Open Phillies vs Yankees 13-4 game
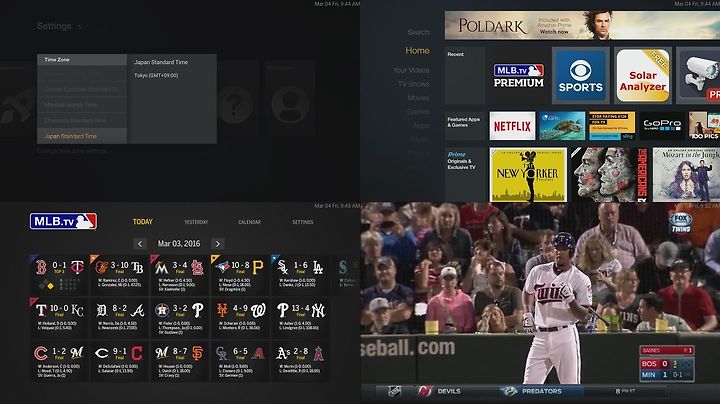 pyautogui.click(x=300, y=318)
